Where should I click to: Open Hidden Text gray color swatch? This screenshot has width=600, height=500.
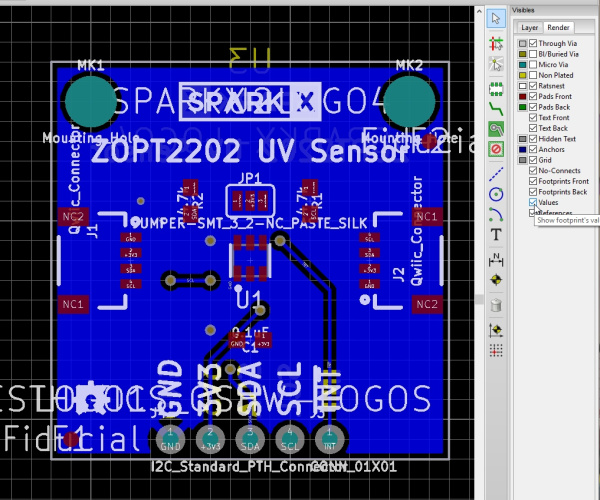(x=522, y=139)
